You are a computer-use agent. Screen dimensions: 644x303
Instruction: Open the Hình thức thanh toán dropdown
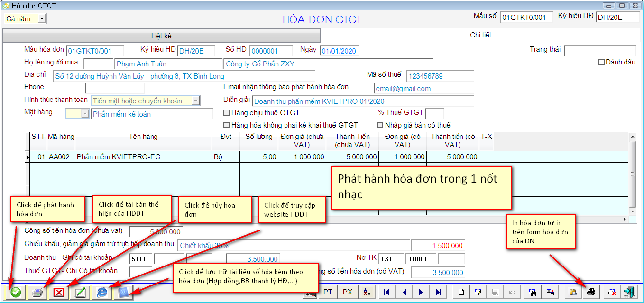pos(194,100)
